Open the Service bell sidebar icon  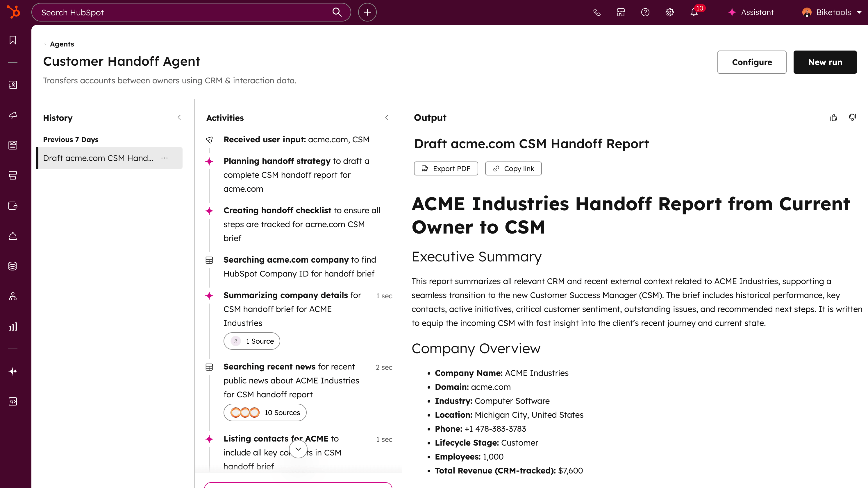[13, 236]
